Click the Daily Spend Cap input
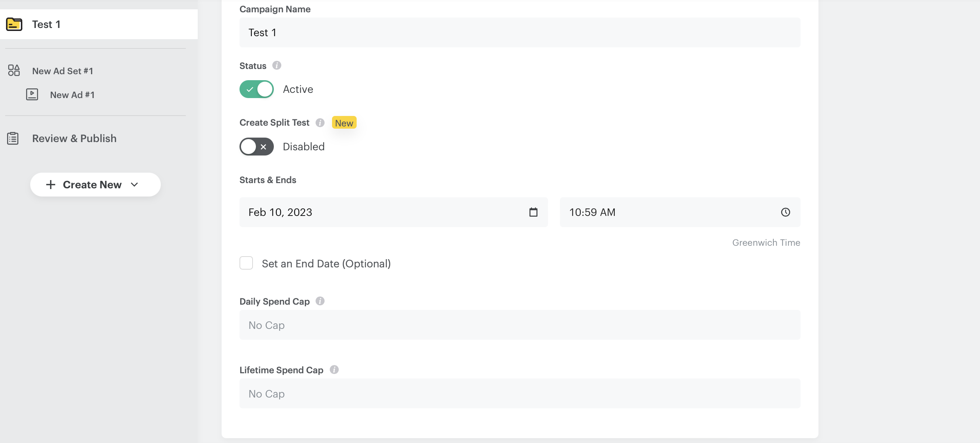 (520, 325)
